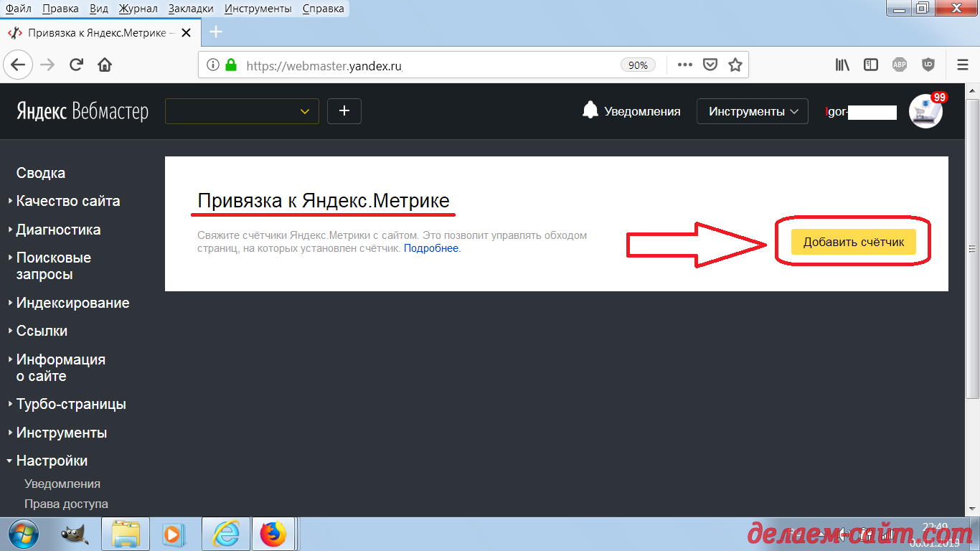Open the Инструменты browser menu
The width and height of the screenshot is (980, 551).
point(258,9)
